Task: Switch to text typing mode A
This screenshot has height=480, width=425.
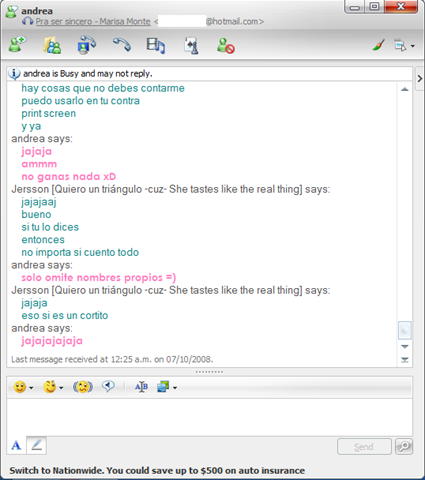Action: pos(16,445)
